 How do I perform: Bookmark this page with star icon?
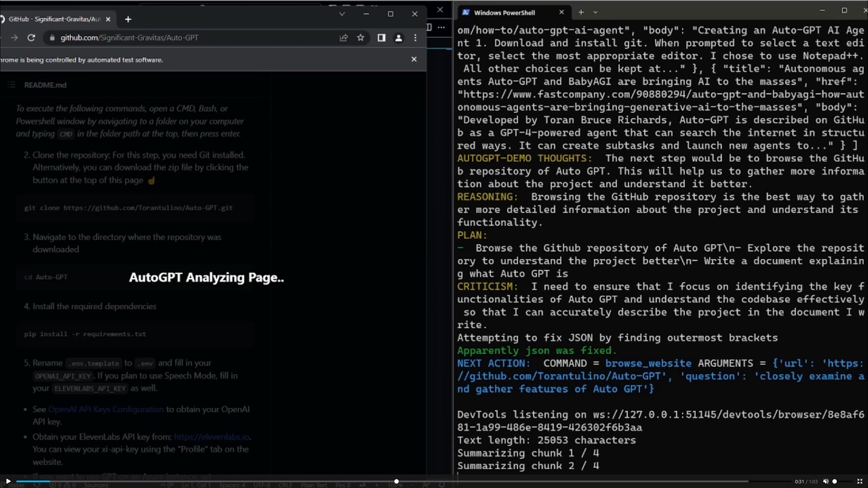[360, 38]
